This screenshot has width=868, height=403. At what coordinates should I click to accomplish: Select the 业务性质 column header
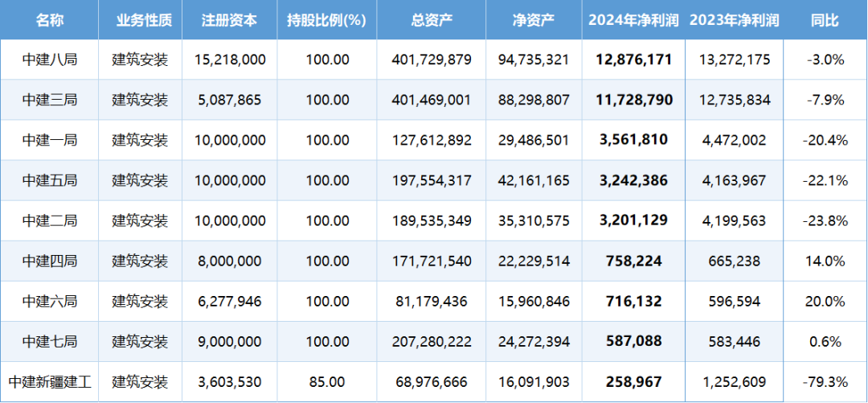coord(139,20)
